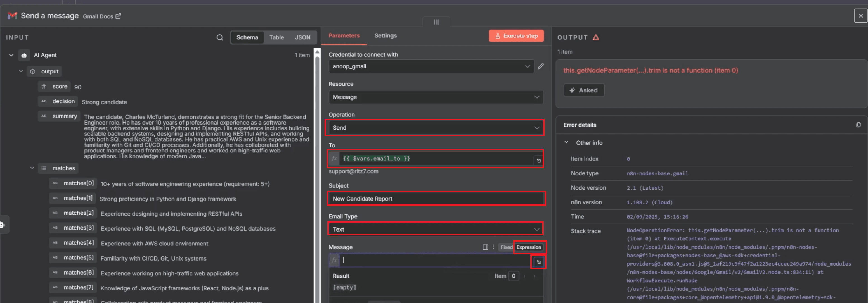Select the matches[2] field
This screenshot has height=303, width=868.
tap(73, 213)
